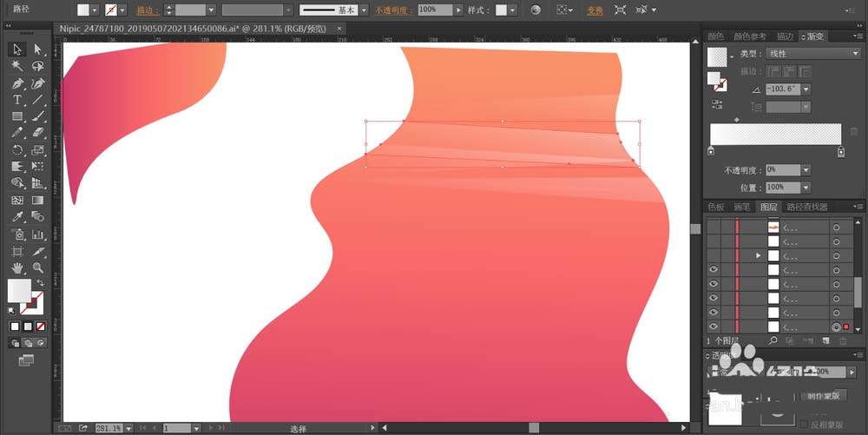This screenshot has height=435, width=868.
Task: Select the Pen tool
Action: pyautogui.click(x=17, y=83)
